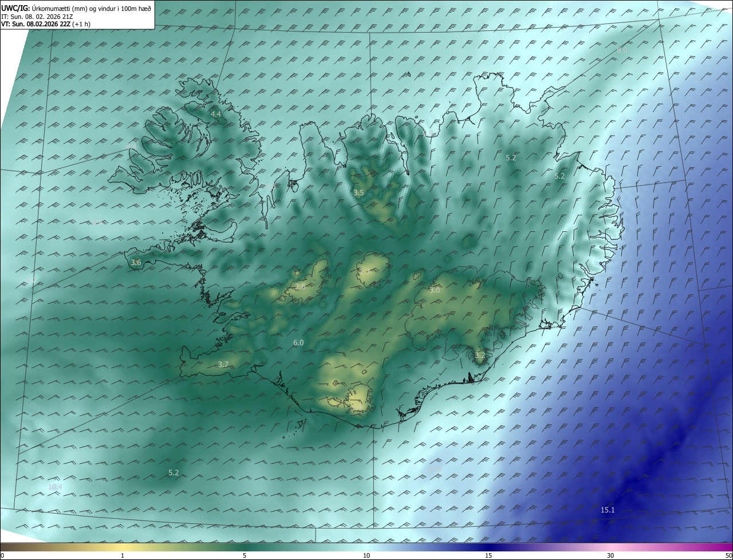The height and width of the screenshot is (560, 733).
Task: Click the 3.2 value near the southeast coast
Action: 480,356
